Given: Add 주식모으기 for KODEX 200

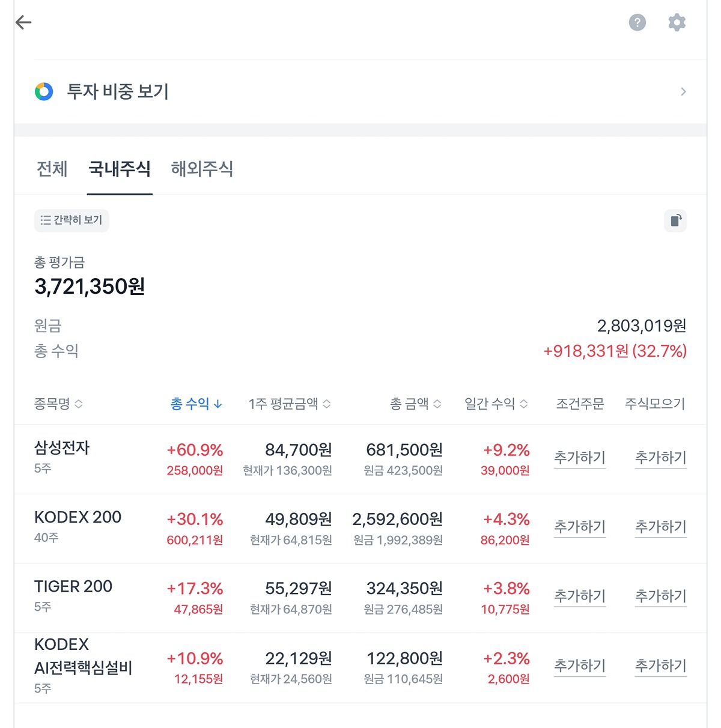Looking at the screenshot, I should (660, 527).
